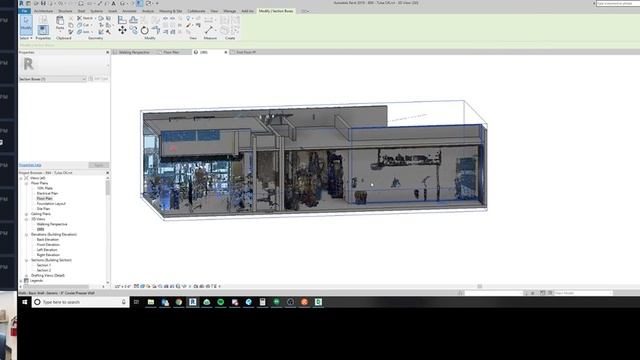Collapse the Elevations (Building Elevation) node

click(27, 235)
